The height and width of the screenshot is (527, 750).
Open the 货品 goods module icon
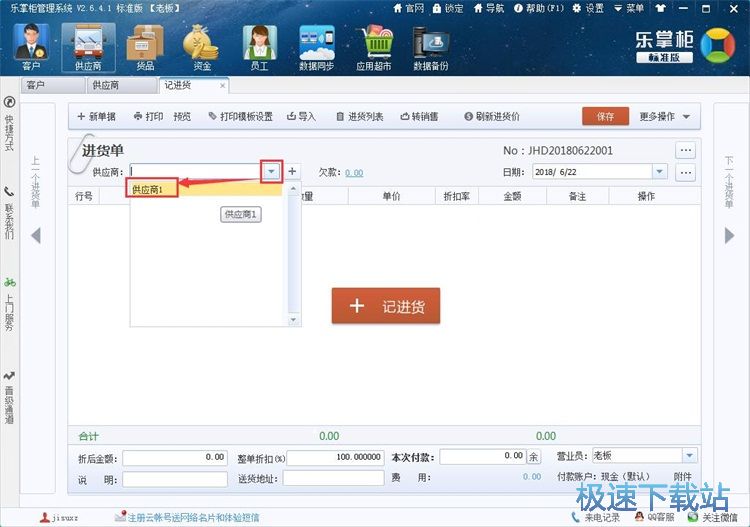(145, 47)
